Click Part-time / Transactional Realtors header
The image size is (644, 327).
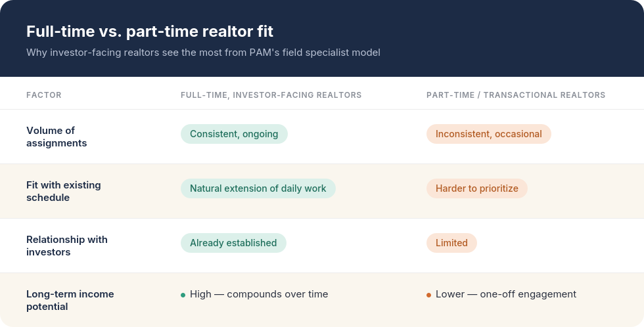click(x=516, y=95)
